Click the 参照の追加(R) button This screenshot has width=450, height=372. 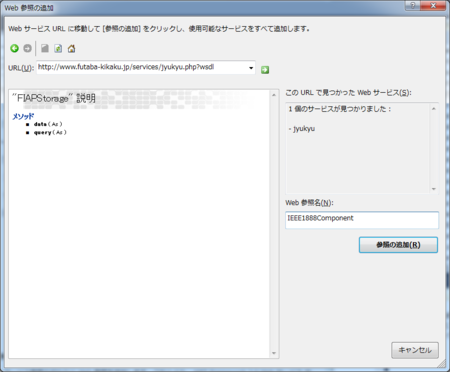coord(398,245)
